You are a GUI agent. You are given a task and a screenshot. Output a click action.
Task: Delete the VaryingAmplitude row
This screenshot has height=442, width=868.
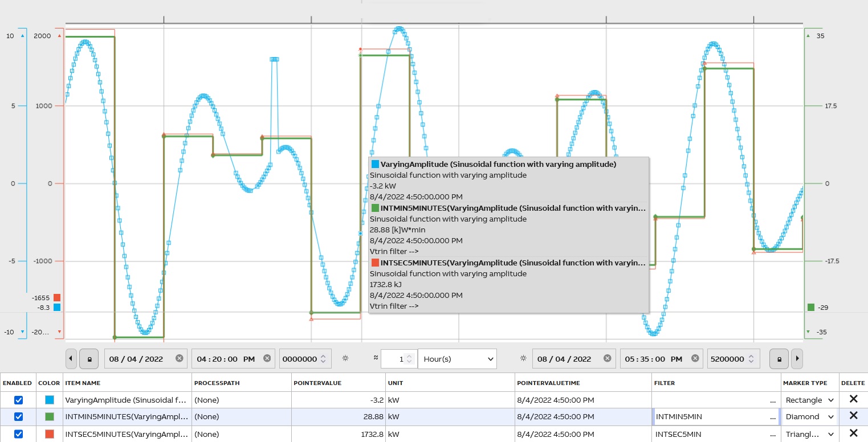[853, 399]
